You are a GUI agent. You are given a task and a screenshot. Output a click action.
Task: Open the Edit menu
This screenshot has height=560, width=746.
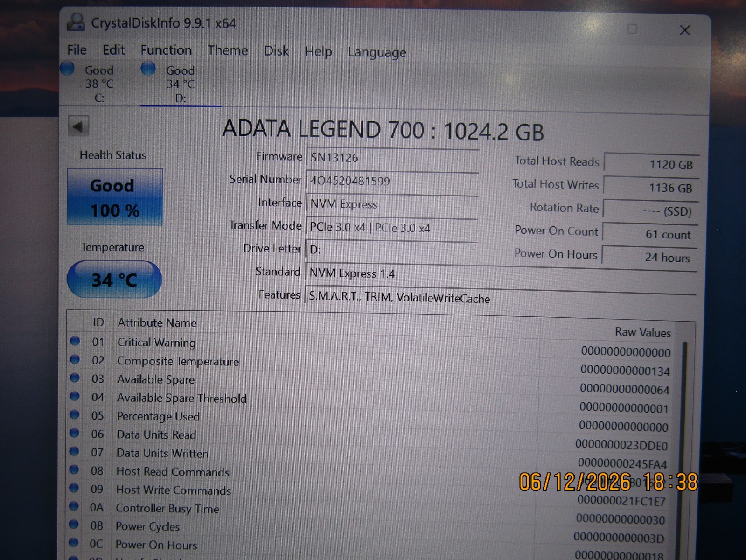tap(113, 50)
